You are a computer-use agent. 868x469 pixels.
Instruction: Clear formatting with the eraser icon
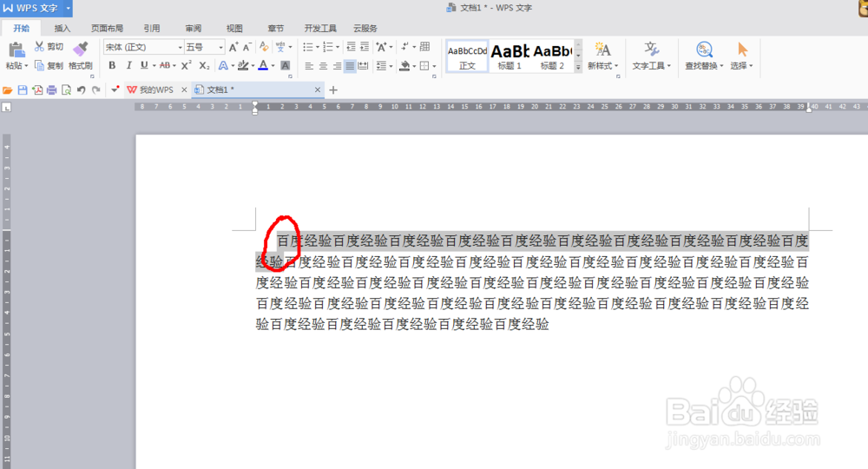(x=264, y=47)
